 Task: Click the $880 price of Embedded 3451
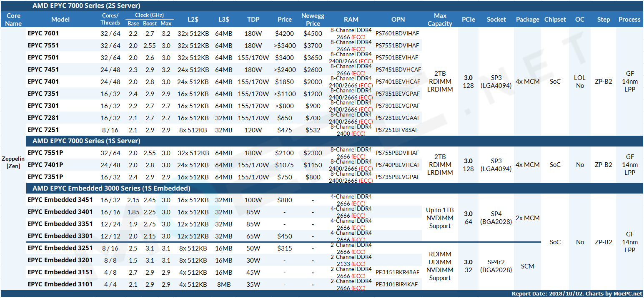285,200
